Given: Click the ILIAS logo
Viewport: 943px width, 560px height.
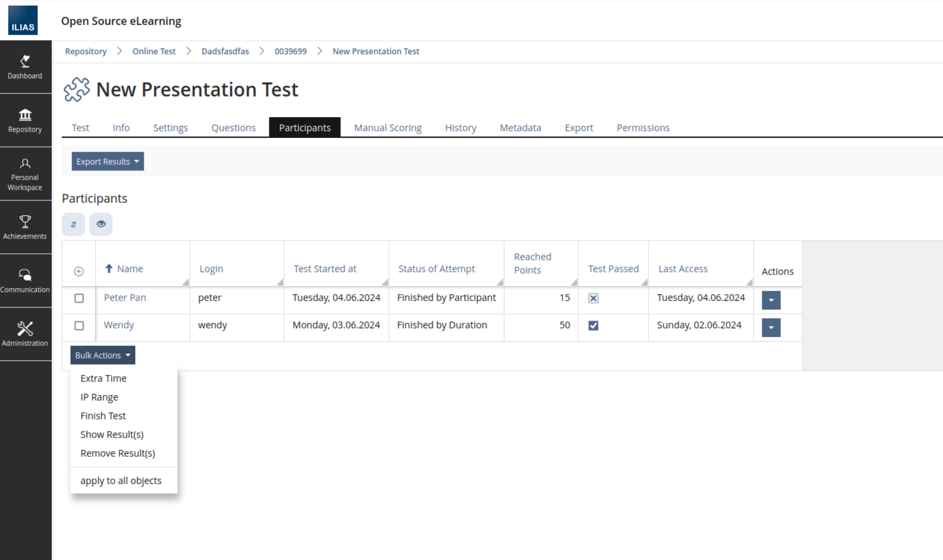Looking at the screenshot, I should [x=22, y=20].
